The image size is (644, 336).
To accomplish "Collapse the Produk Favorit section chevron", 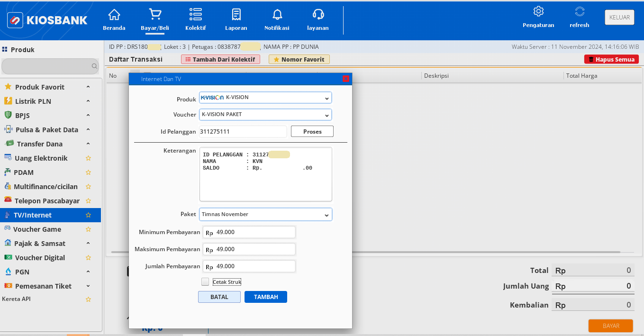I will (x=88, y=87).
